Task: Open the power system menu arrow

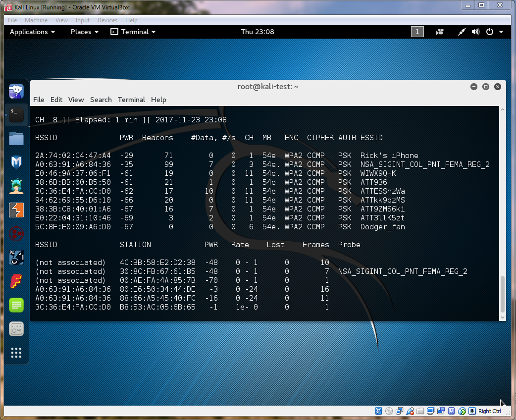Action: 501,32
